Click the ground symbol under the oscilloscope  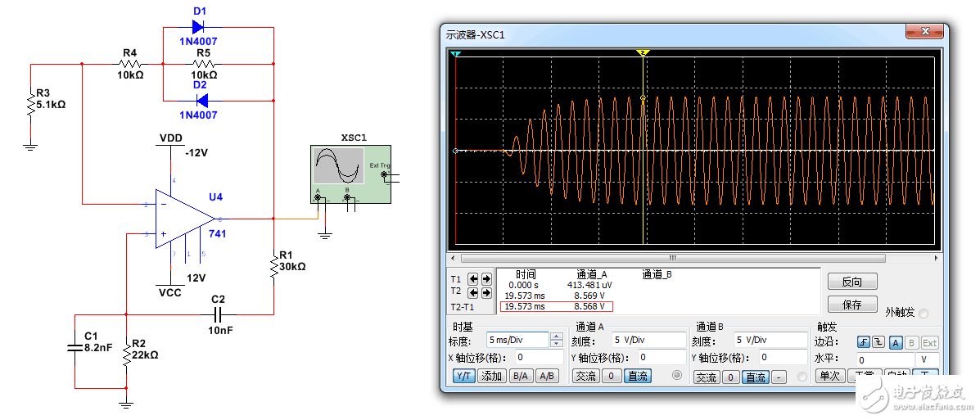[323, 235]
